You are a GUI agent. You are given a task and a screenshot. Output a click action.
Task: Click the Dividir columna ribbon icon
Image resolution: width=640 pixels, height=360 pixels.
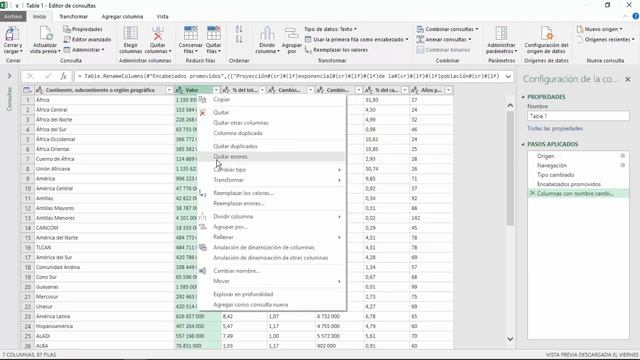tap(267, 34)
